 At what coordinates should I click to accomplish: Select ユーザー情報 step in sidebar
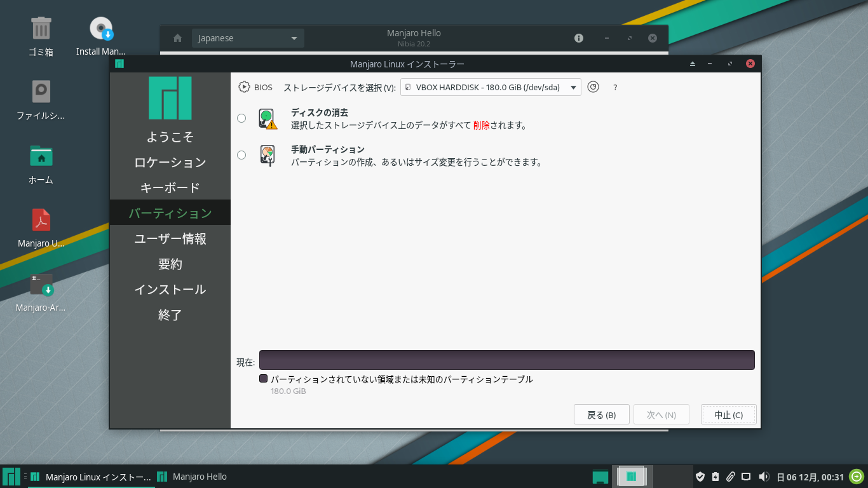[170, 238]
